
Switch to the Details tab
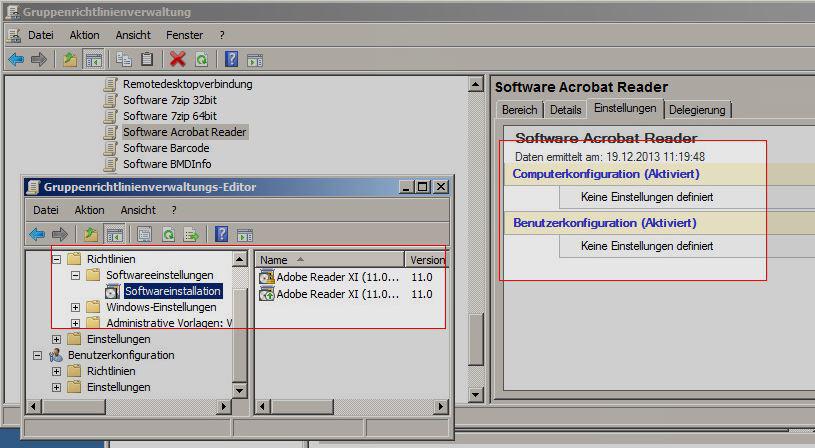click(566, 110)
